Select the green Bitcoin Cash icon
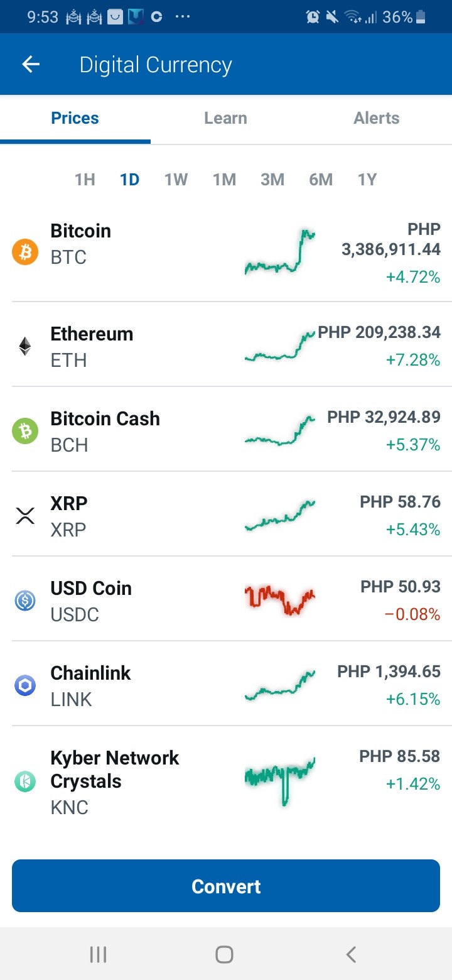Viewport: 452px width, 980px height. coord(25,431)
